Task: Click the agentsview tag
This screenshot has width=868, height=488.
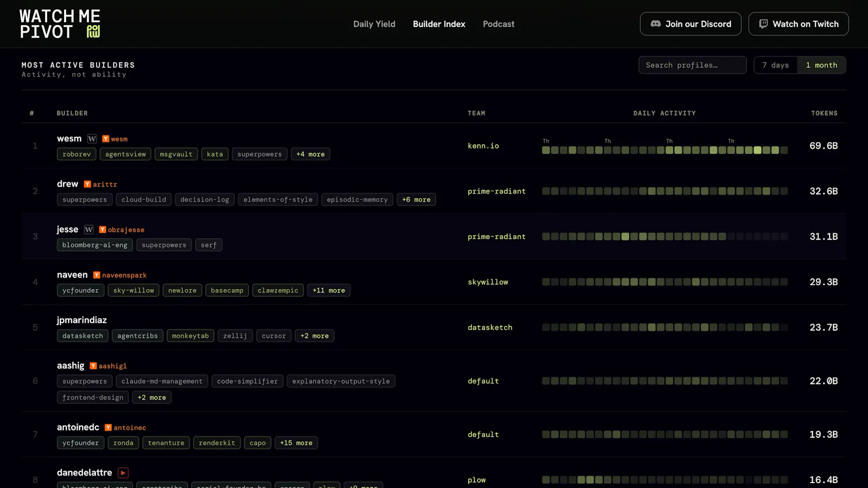Action: (x=125, y=155)
